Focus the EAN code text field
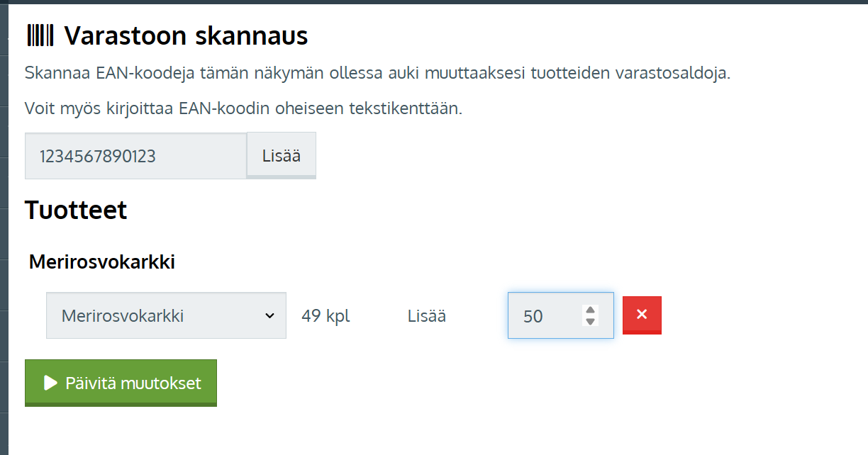The height and width of the screenshot is (455, 868). 135,156
